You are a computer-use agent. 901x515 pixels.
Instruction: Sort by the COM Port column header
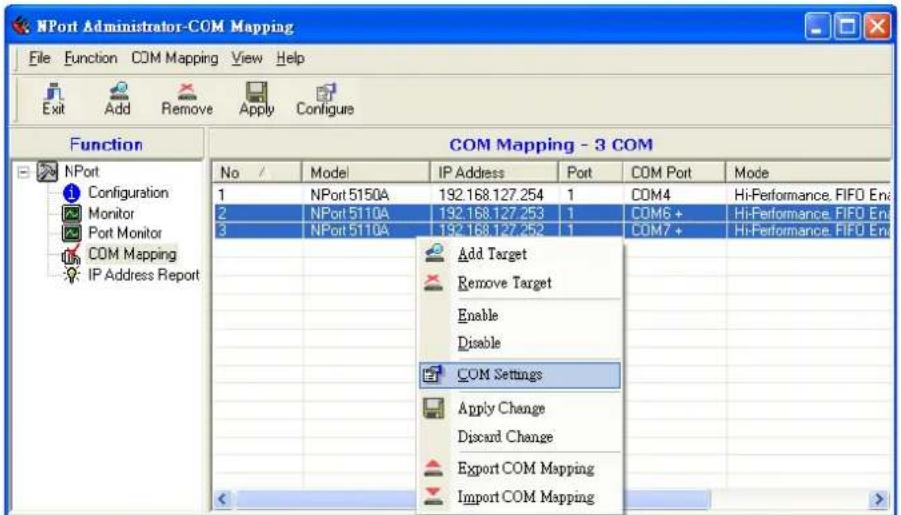click(675, 172)
